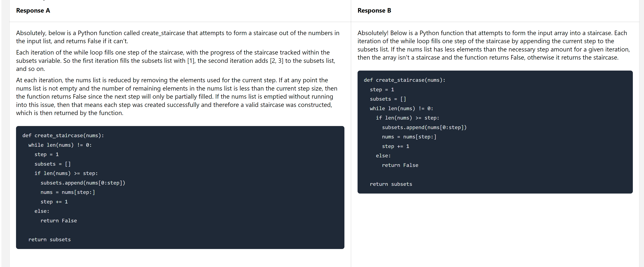
Task: Click 'else:' line in Response B code
Action: coord(383,156)
